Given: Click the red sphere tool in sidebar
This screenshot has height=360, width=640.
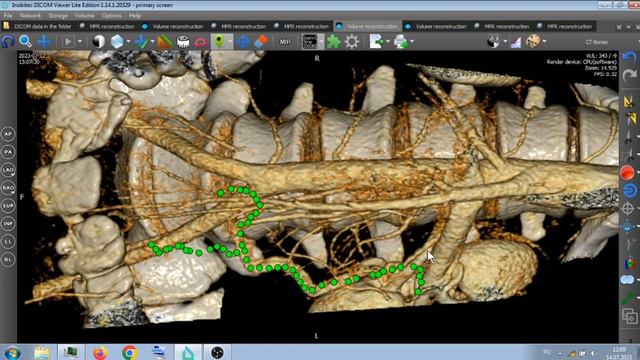Looking at the screenshot, I should click(x=628, y=172).
